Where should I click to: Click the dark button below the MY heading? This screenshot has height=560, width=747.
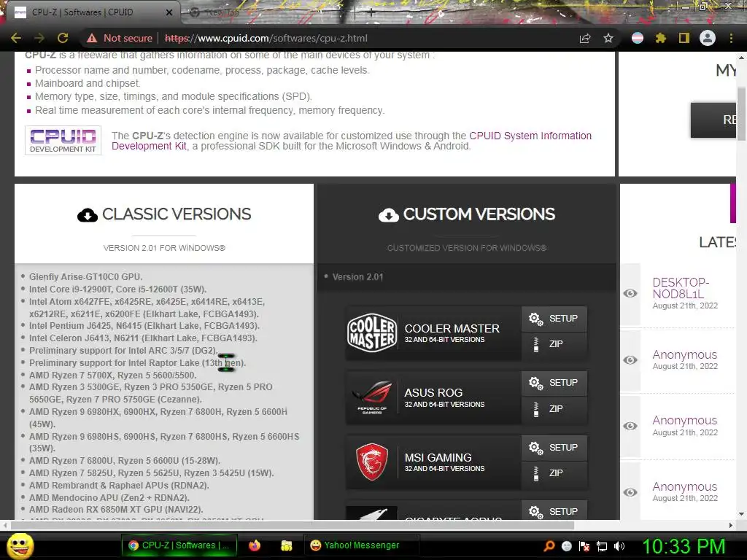point(713,120)
